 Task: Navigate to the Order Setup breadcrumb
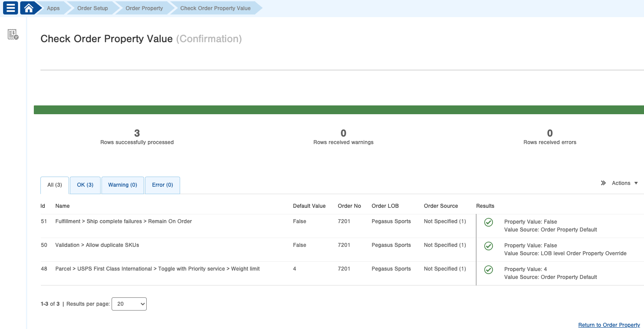[92, 8]
